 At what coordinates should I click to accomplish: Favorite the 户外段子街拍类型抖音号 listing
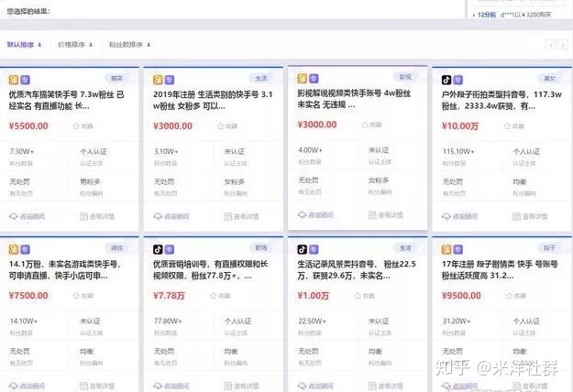[507, 126]
